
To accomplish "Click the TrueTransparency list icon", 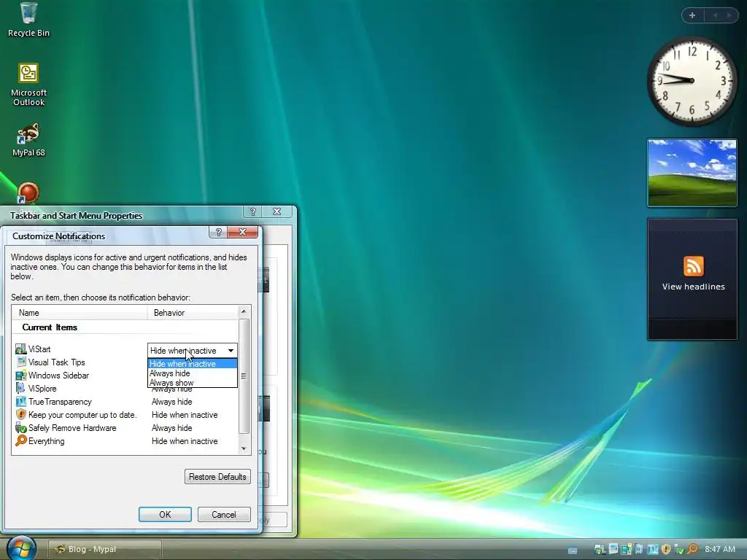I will pos(20,402).
